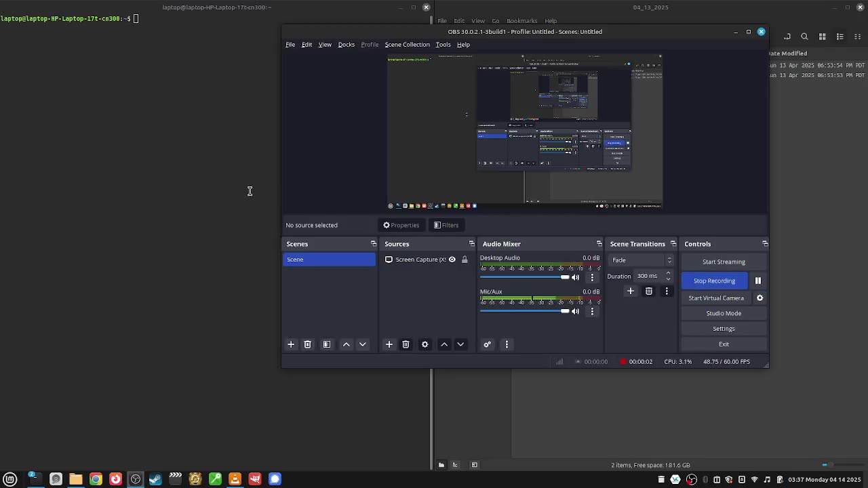Screen dimensions: 868x488
Task: Add a new source with plus icon
Action: tap(389, 344)
